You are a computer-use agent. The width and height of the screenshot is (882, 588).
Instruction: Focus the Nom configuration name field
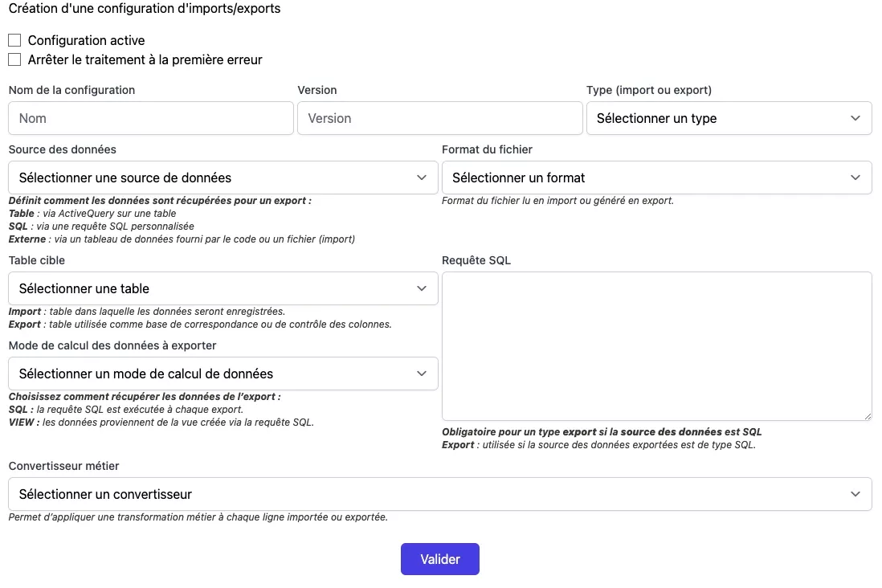click(x=151, y=118)
